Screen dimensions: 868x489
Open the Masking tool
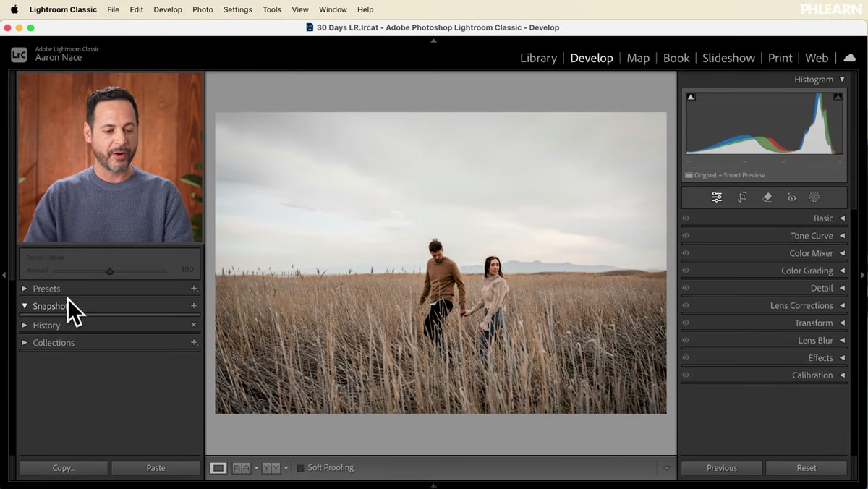[x=814, y=197]
